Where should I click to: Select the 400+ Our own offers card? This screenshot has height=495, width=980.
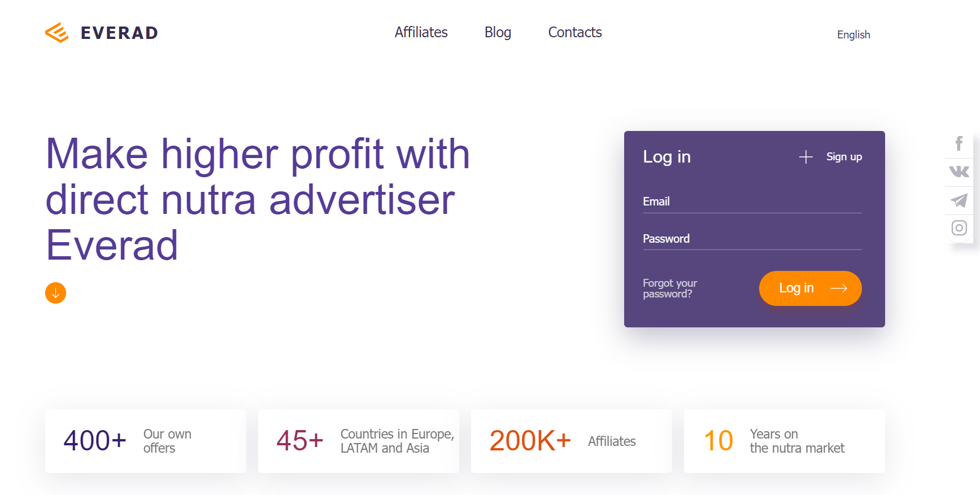tap(146, 441)
